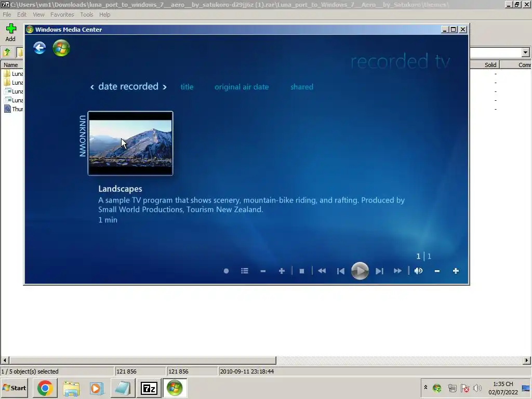
Task: Skip forward to next track
Action: (x=379, y=271)
